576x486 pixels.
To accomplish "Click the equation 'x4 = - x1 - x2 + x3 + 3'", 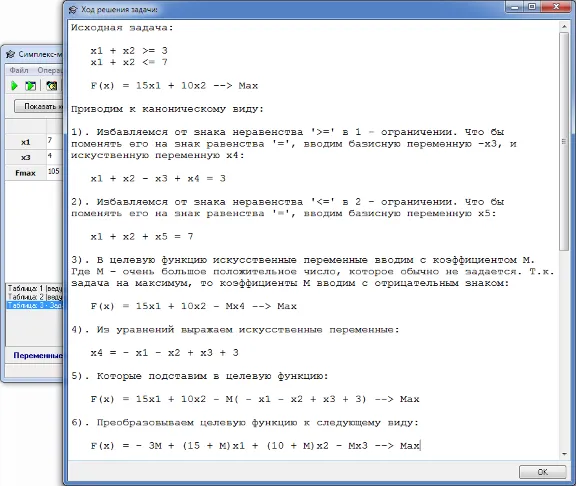I will pyautogui.click(x=165, y=353).
